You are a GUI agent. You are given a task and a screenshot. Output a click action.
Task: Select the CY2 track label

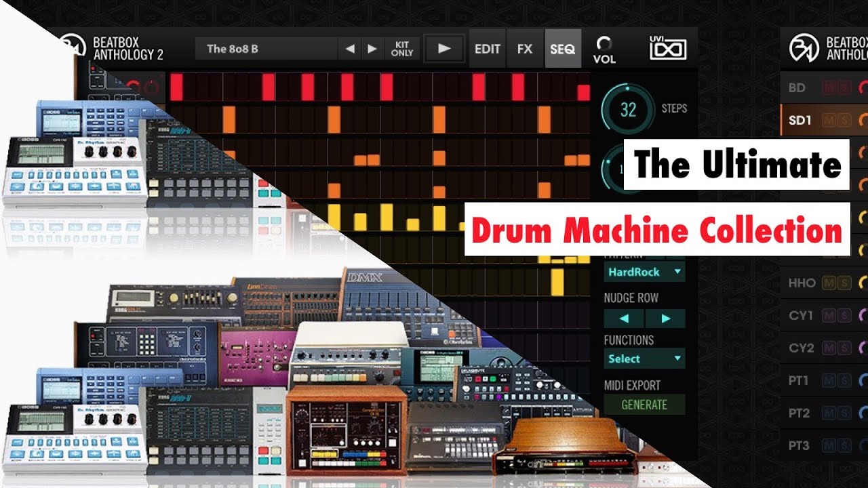coord(801,348)
